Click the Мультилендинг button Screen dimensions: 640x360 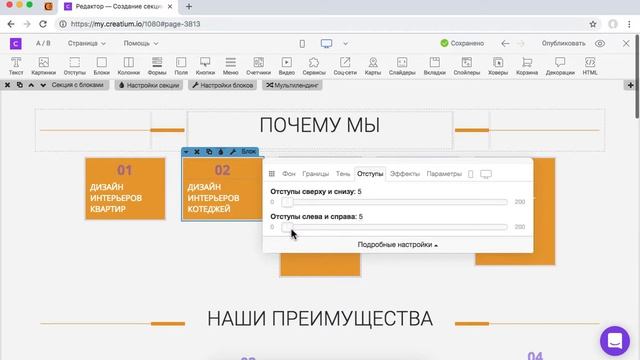click(292, 85)
